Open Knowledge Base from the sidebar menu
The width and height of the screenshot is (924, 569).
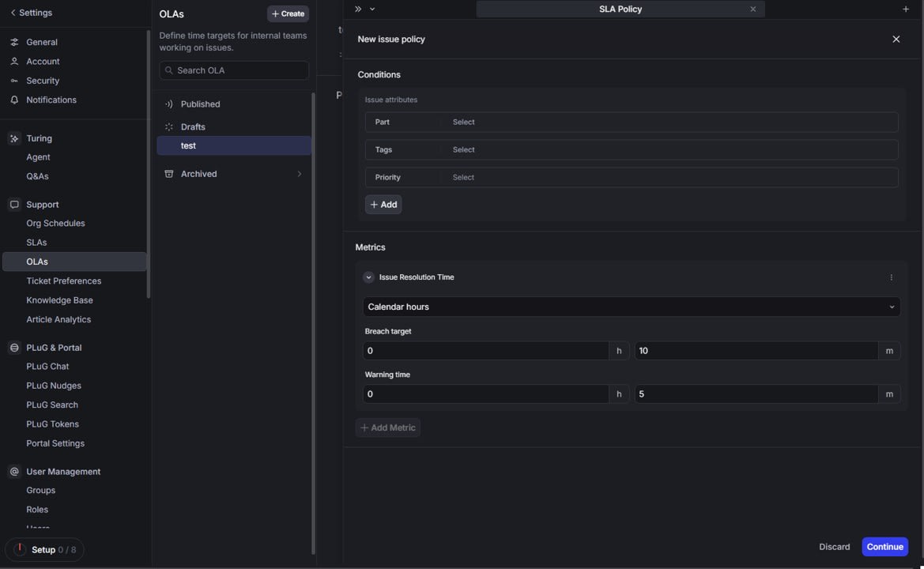[59, 300]
